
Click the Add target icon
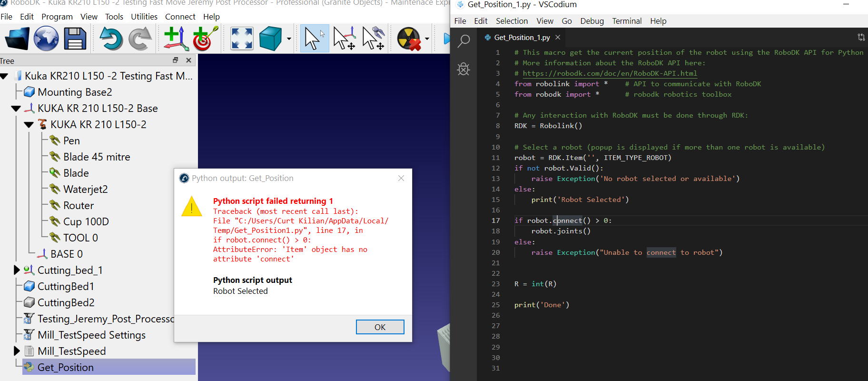pyautogui.click(x=205, y=39)
